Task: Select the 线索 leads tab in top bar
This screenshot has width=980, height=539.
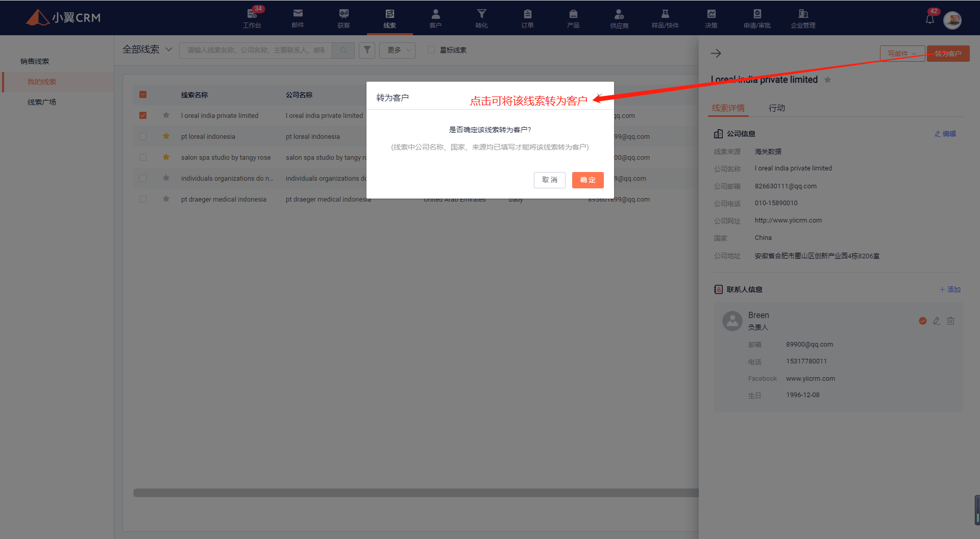Action: (389, 18)
